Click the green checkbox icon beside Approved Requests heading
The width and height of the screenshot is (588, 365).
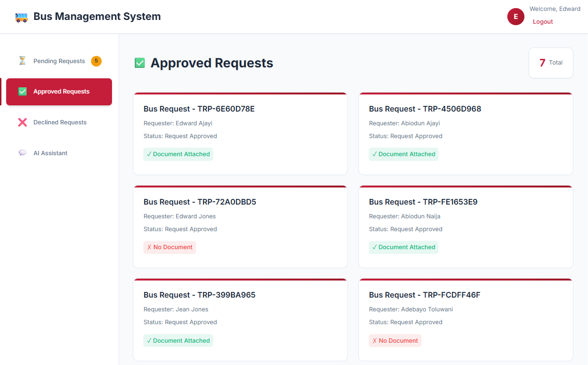click(x=140, y=62)
